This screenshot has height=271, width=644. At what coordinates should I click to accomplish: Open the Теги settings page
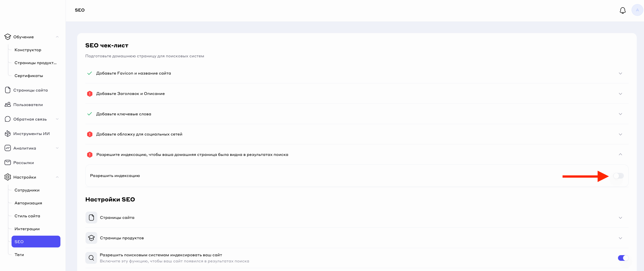19,255
